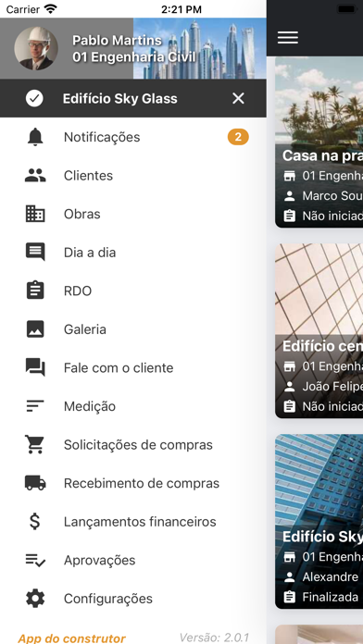Screen dimensions: 363x644
Task: Click Pablo Martins profile photo
Action: click(x=36, y=48)
